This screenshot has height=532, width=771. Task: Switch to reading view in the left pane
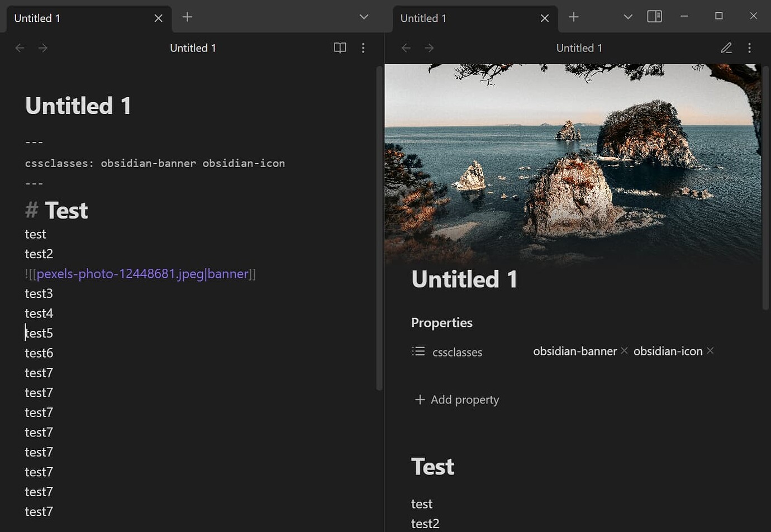pos(340,47)
